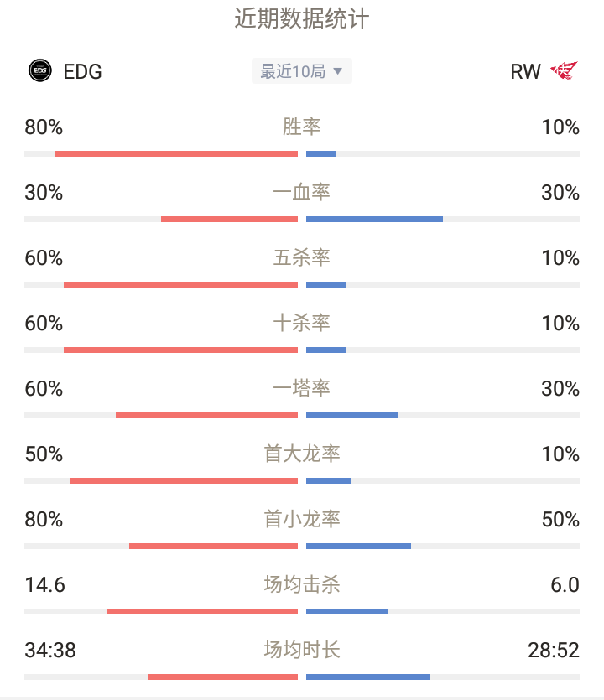
Task: Click the 胜率 stat label
Action: tap(301, 127)
